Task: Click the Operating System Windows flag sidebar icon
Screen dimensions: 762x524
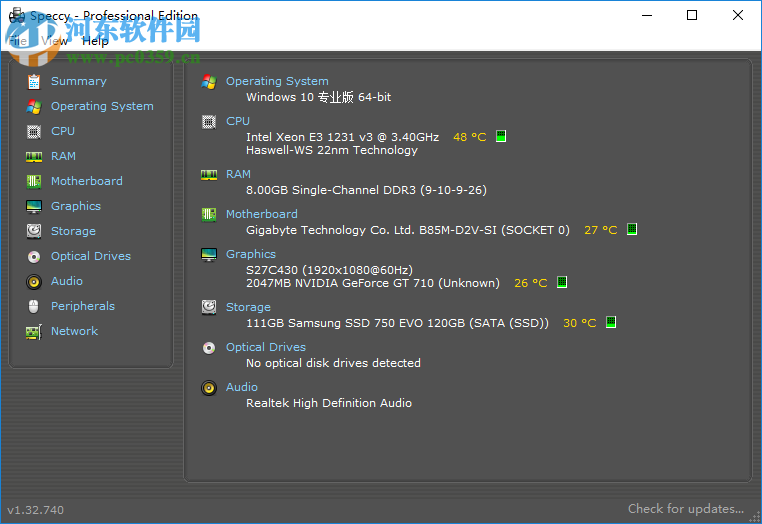Action: (x=34, y=106)
